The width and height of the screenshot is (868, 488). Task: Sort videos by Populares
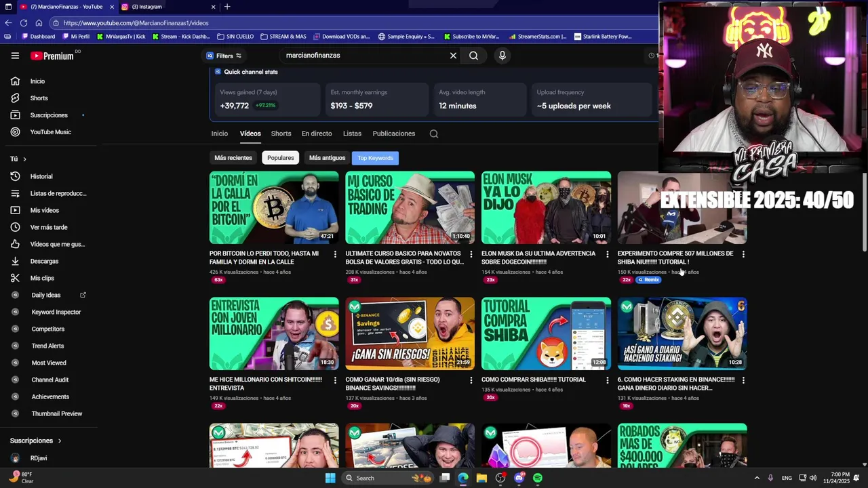(280, 158)
